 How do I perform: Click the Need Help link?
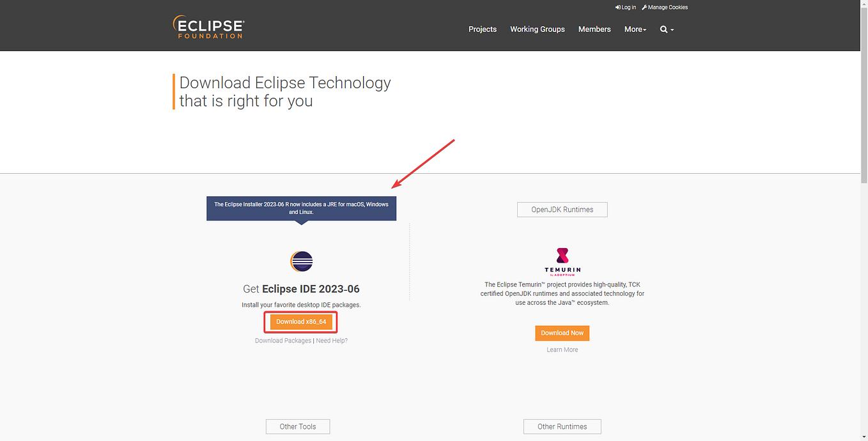(x=331, y=340)
